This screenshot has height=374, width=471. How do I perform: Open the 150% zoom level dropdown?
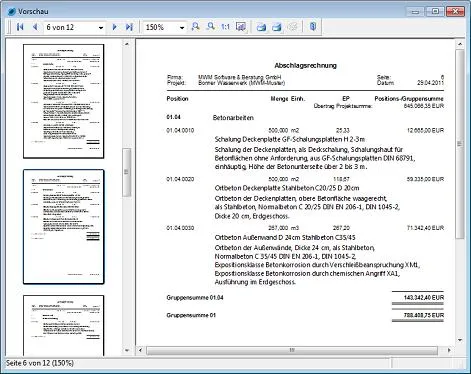(x=182, y=27)
